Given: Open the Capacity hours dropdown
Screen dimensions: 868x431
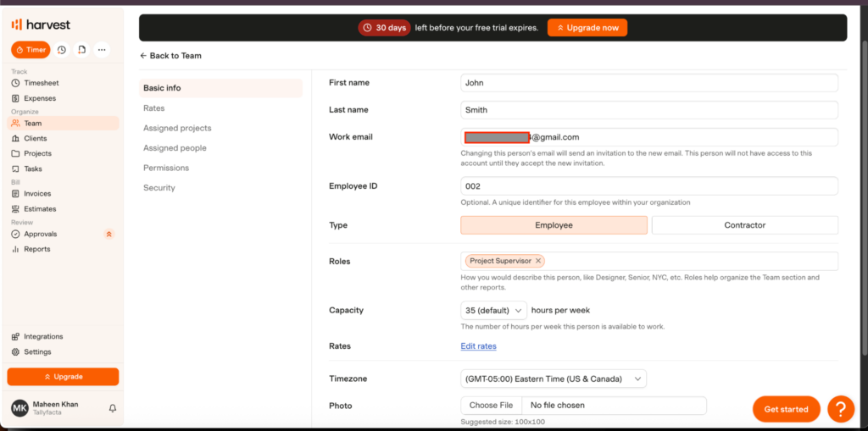Looking at the screenshot, I should click(494, 311).
